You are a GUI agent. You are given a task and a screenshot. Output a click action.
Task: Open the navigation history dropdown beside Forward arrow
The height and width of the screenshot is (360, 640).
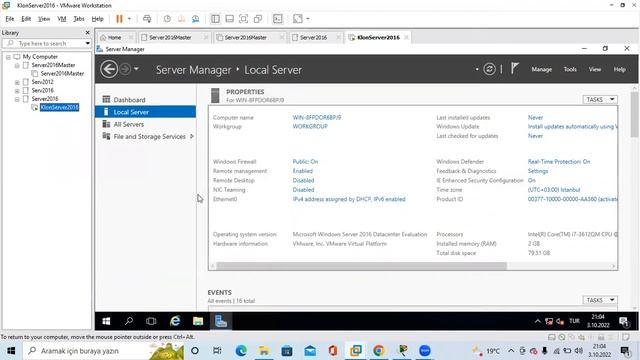136,69
